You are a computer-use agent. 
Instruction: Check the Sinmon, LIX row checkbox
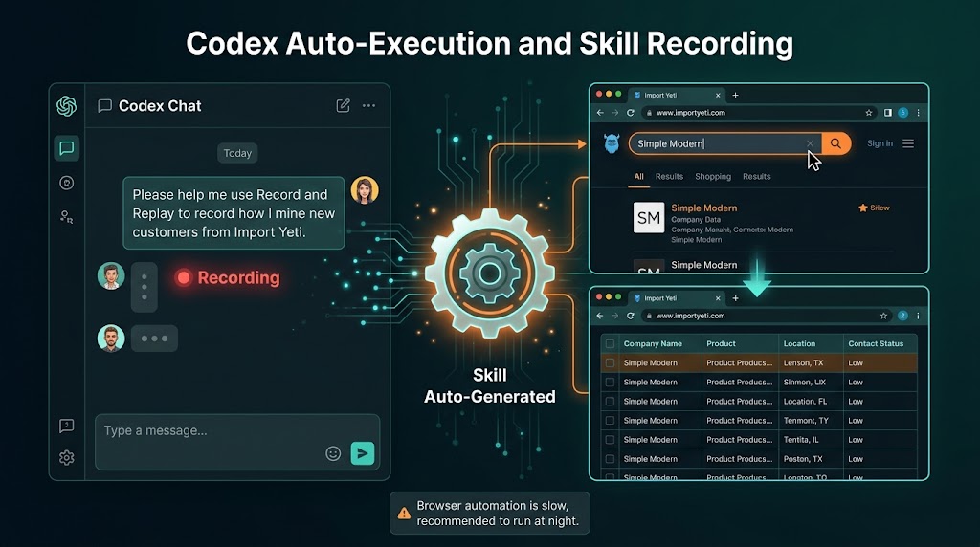coord(610,383)
